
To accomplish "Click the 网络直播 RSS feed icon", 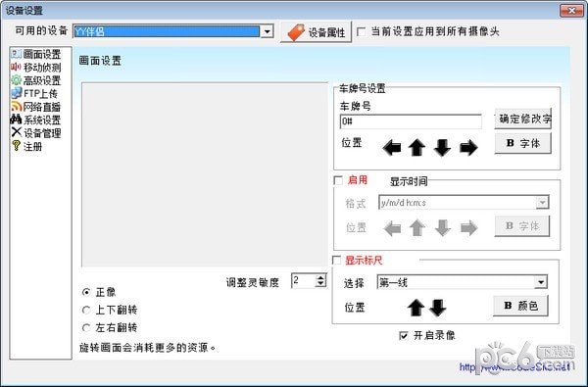I will coord(16,107).
